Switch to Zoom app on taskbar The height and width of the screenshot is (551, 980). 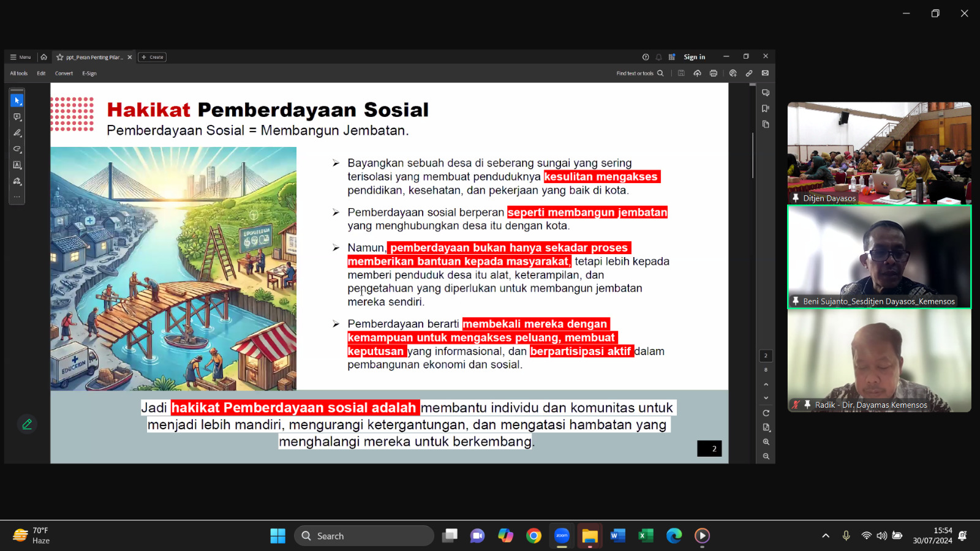coord(562,536)
